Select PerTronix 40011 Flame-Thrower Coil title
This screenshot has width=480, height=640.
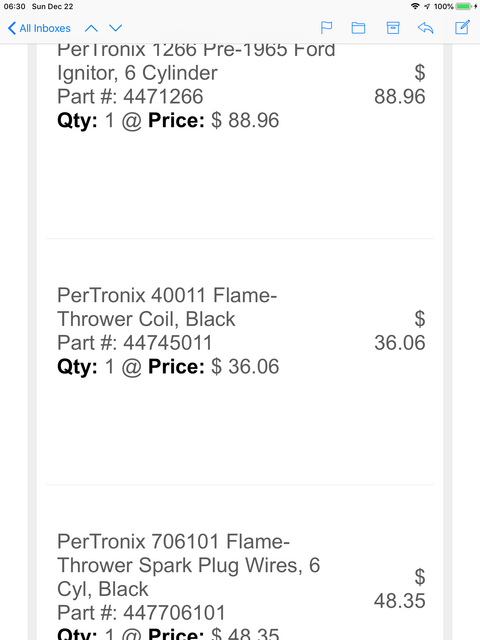click(x=167, y=307)
